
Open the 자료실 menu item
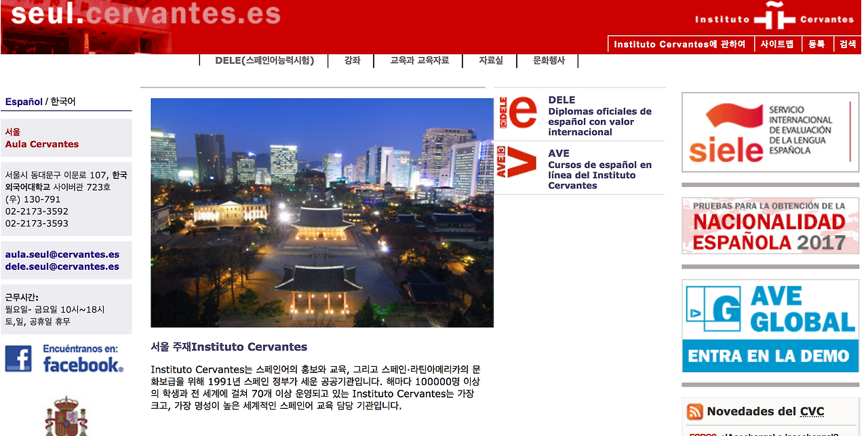(491, 60)
